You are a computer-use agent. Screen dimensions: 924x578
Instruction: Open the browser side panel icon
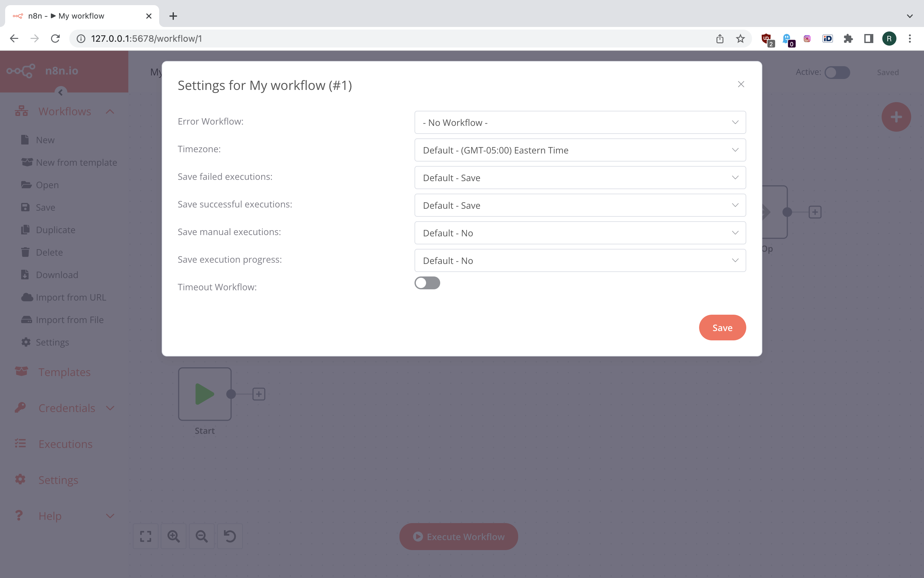click(868, 39)
